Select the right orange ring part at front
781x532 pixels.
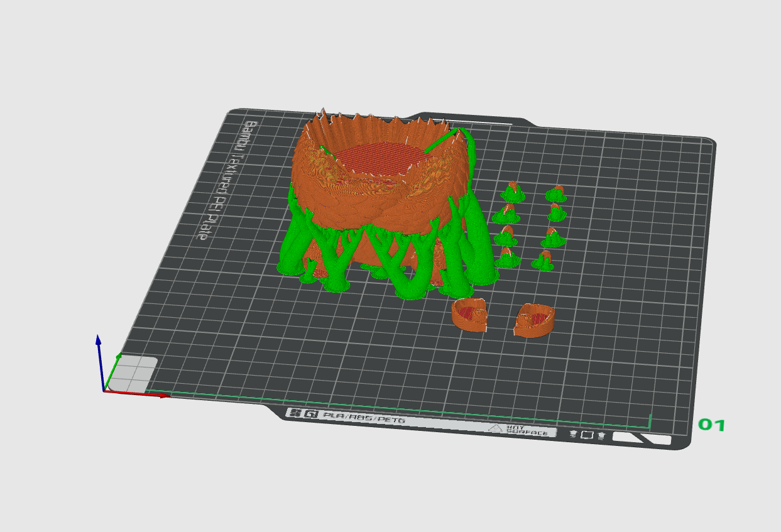(x=535, y=320)
